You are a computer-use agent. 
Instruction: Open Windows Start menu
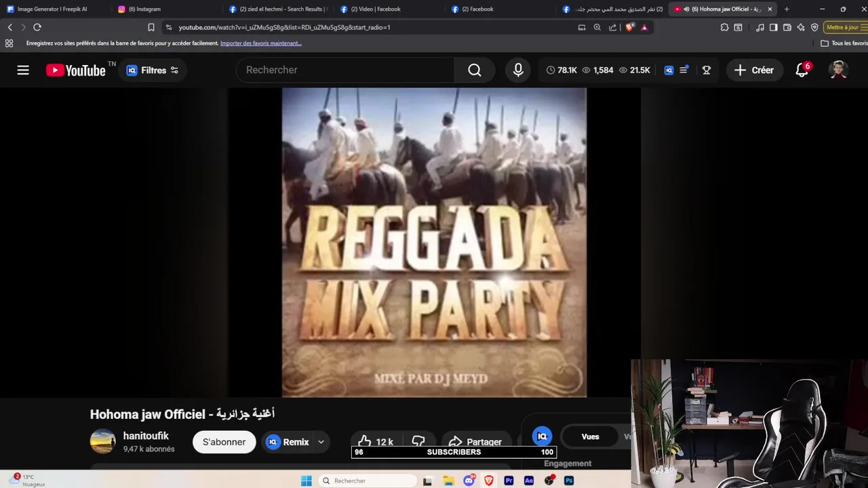[x=306, y=481]
